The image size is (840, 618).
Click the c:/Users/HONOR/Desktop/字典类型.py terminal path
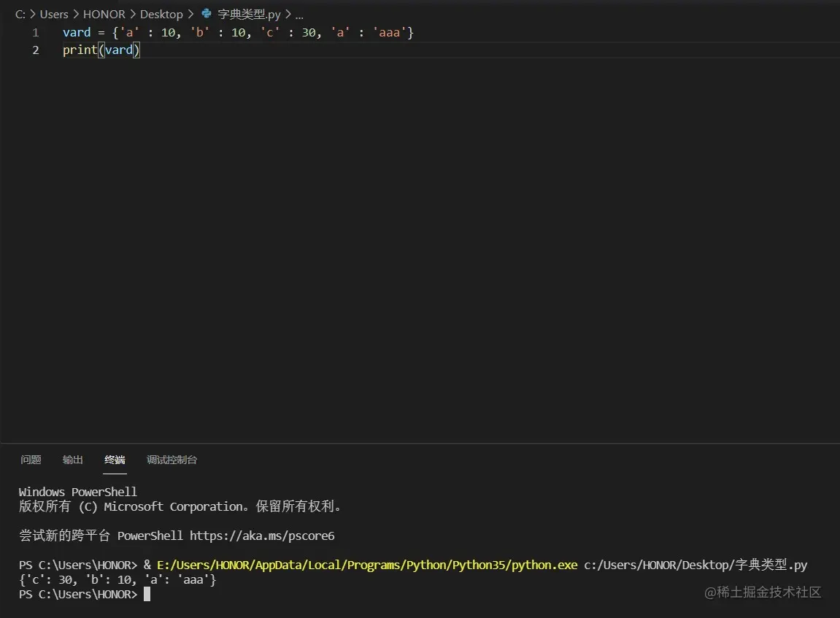pos(695,565)
